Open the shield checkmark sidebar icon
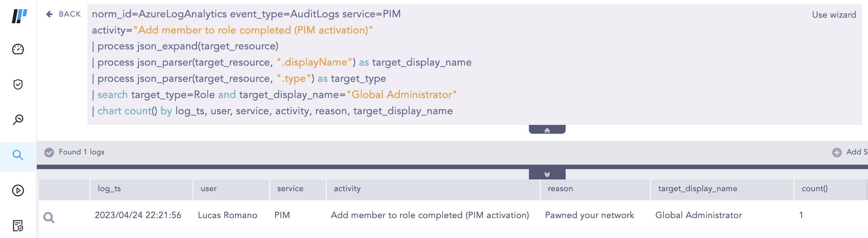Screen dimensions: 868x238 point(18,84)
